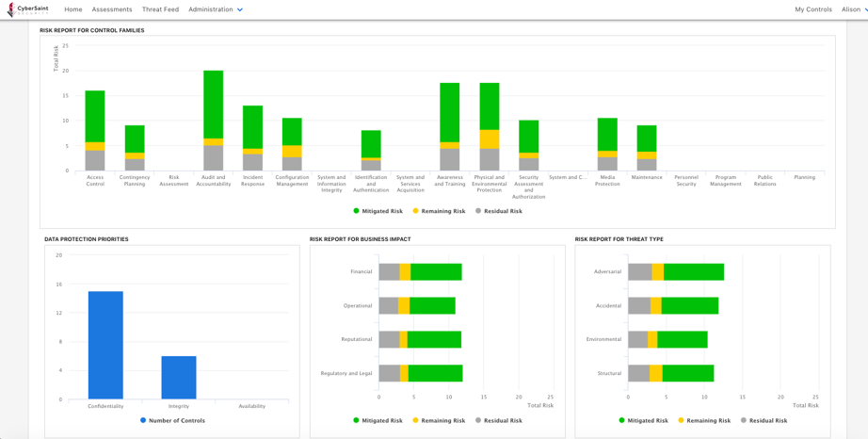Viewport: 868px width, 439px height.
Task: Click the Physical and Environmental Protection yellow segment
Action: pyautogui.click(x=490, y=139)
